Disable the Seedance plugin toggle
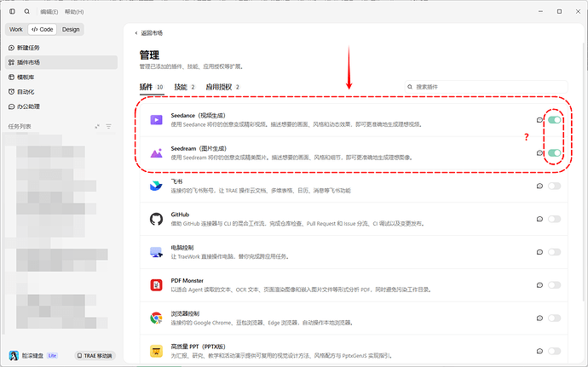The width and height of the screenshot is (588, 367). click(554, 120)
